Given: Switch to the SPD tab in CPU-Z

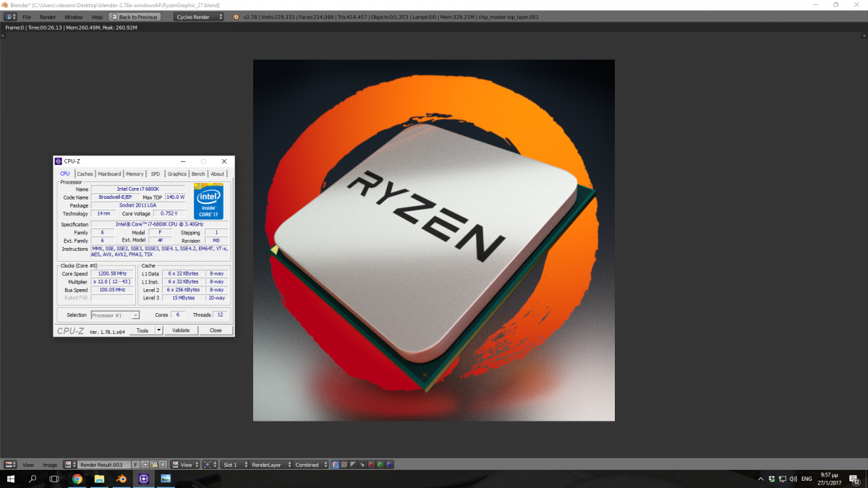Looking at the screenshot, I should pos(156,174).
